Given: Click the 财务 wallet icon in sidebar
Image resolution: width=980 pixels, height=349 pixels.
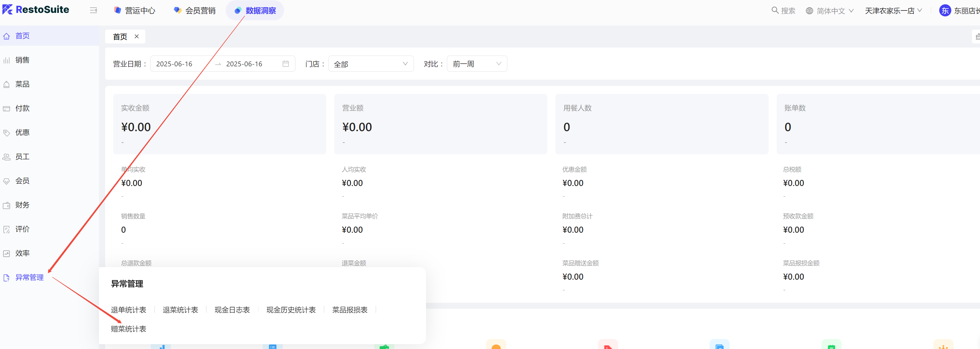Looking at the screenshot, I should (6, 206).
